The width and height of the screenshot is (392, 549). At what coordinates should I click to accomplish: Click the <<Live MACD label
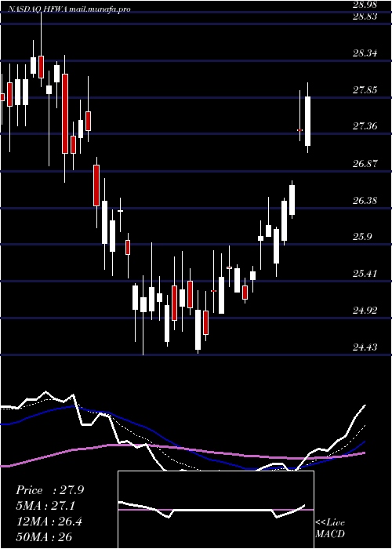coord(330,529)
